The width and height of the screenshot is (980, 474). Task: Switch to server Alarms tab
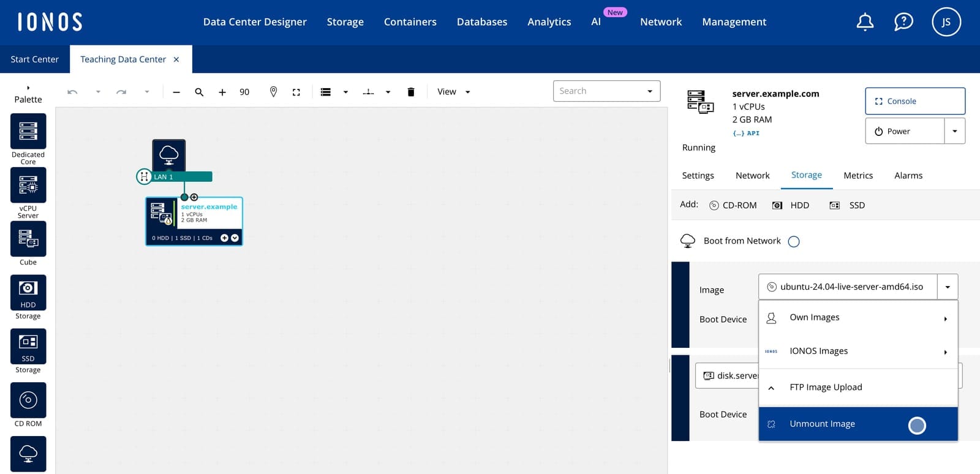pos(908,176)
